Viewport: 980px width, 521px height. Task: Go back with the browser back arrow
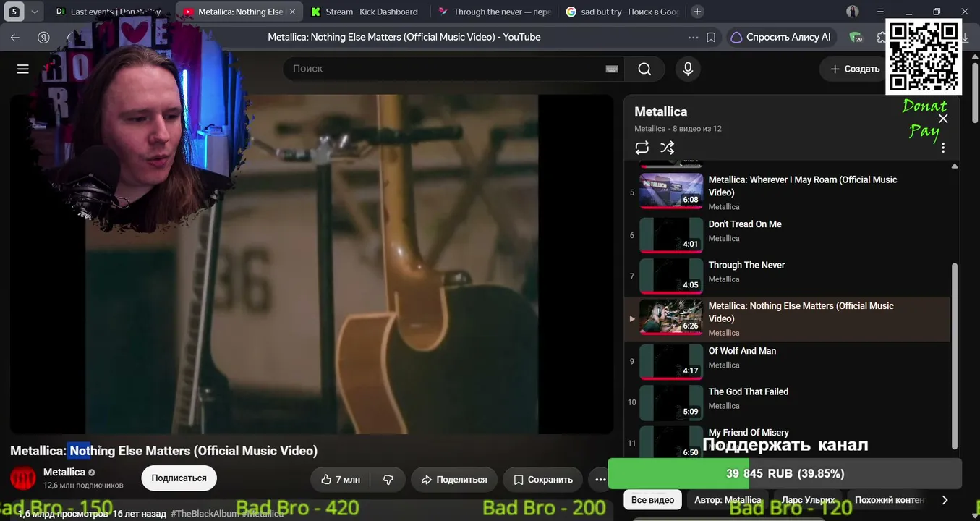(x=15, y=37)
